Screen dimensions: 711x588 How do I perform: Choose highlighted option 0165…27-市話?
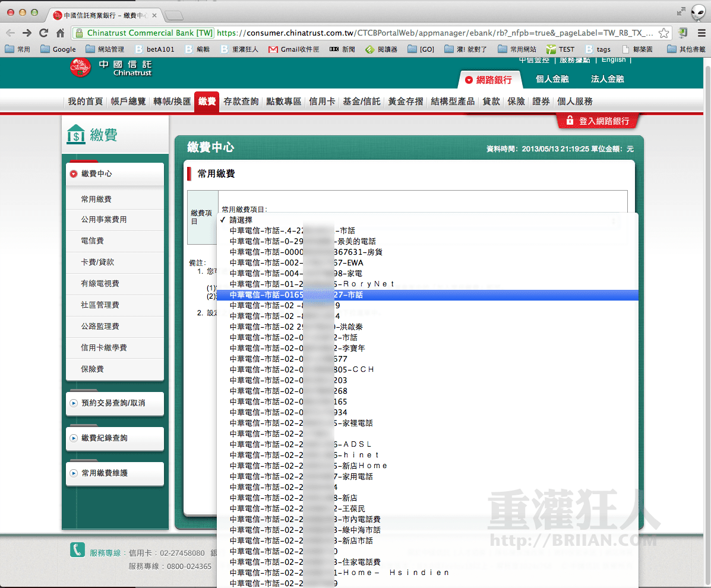coord(428,295)
